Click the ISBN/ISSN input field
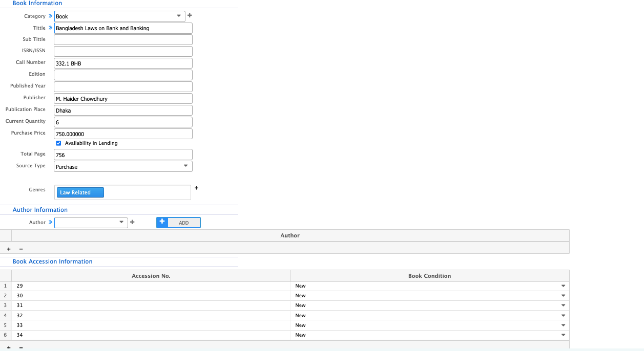Image resolution: width=644 pixels, height=351 pixels. pos(123,51)
